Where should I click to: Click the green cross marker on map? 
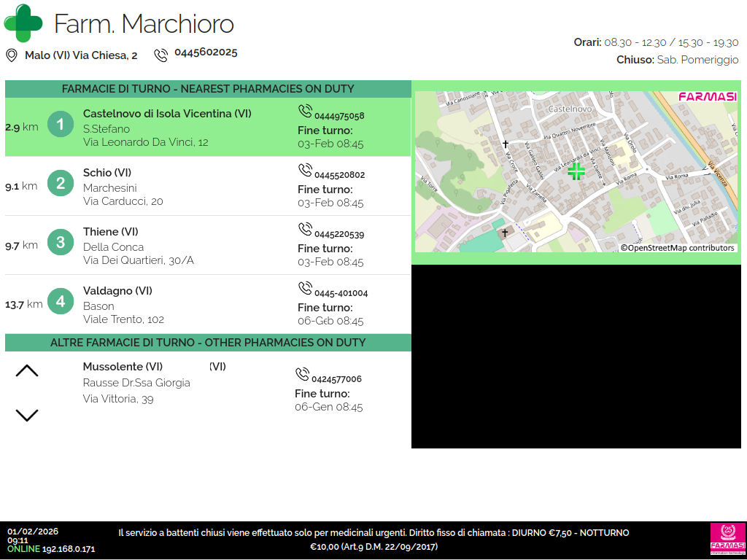(576, 171)
